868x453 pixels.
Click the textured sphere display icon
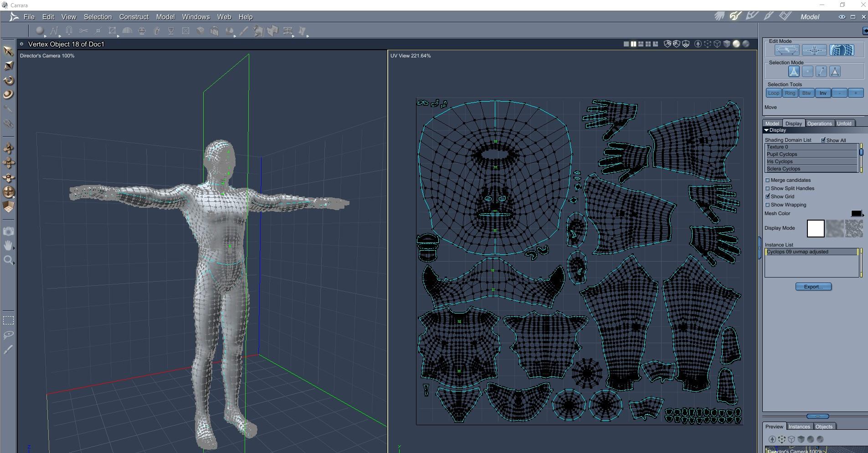point(746,44)
